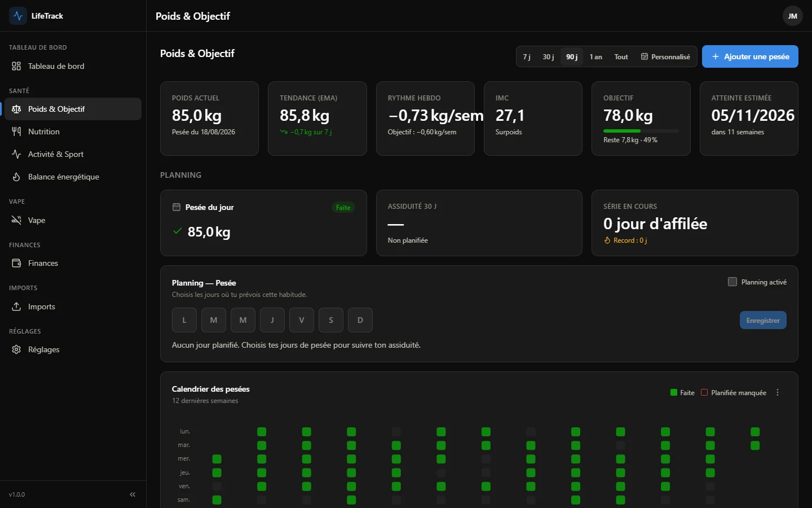This screenshot has height=508, width=812.
Task: Click the v1.0.0 version label
Action: tap(17, 494)
